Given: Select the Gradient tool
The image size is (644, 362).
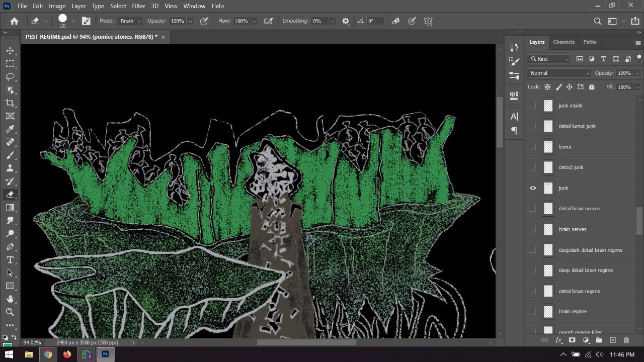Looking at the screenshot, I should [x=10, y=208].
